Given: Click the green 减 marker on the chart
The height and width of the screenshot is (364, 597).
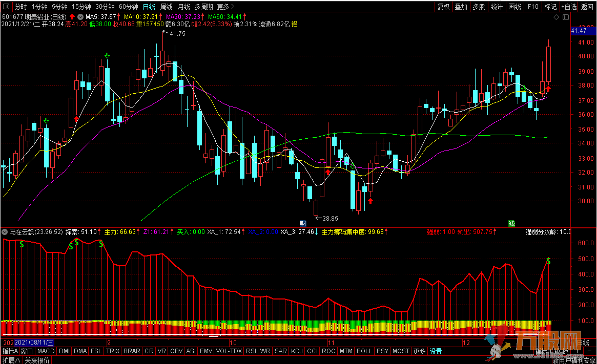Looking at the screenshot, I should coord(511,223).
